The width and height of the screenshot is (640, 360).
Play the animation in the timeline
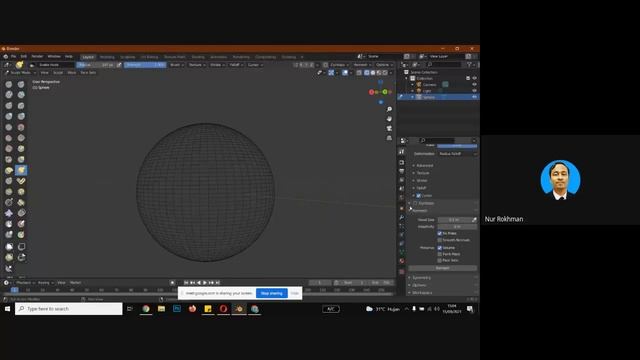click(x=205, y=282)
